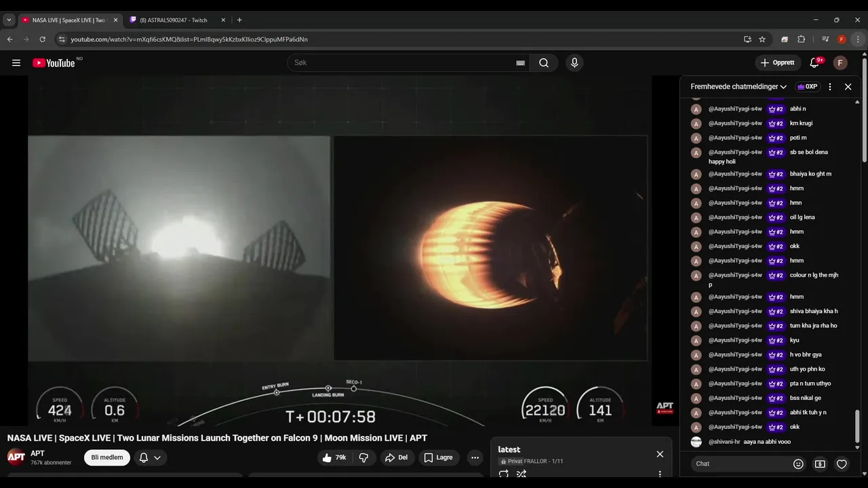Click the search magnifier button
This screenshot has height=488, width=868.
tap(544, 63)
